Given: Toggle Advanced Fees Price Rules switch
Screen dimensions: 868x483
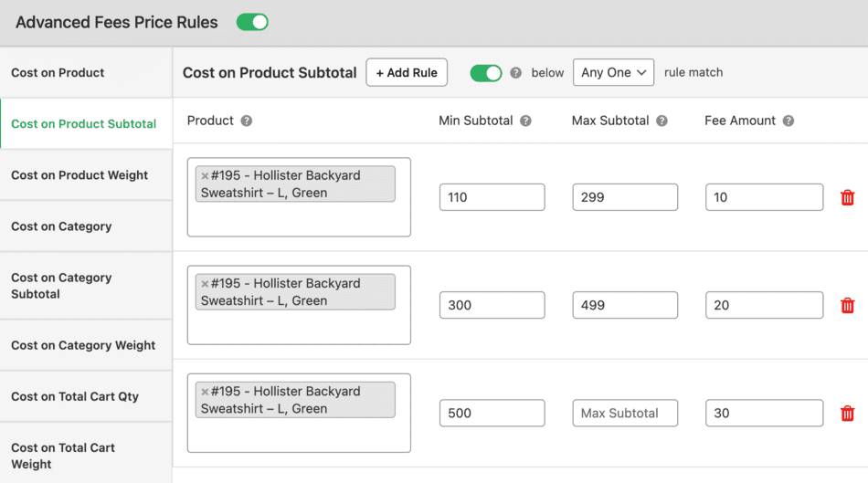Looking at the screenshot, I should tap(252, 22).
